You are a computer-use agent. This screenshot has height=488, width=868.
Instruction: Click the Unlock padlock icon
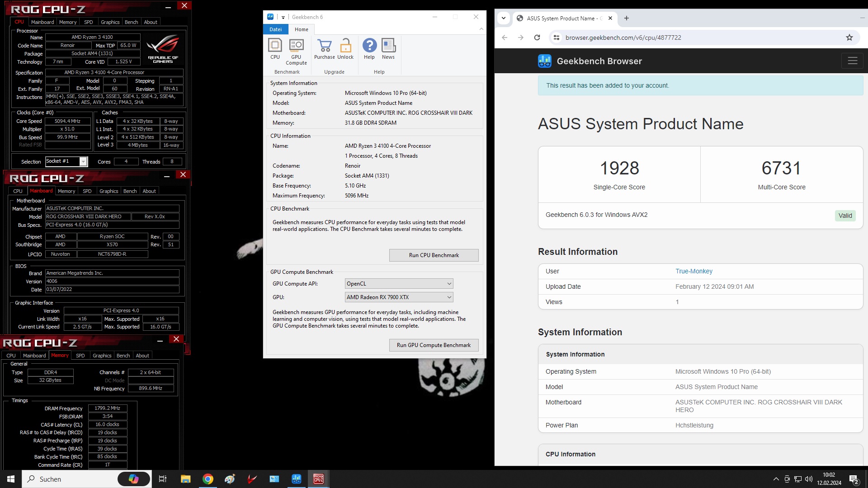click(x=345, y=49)
